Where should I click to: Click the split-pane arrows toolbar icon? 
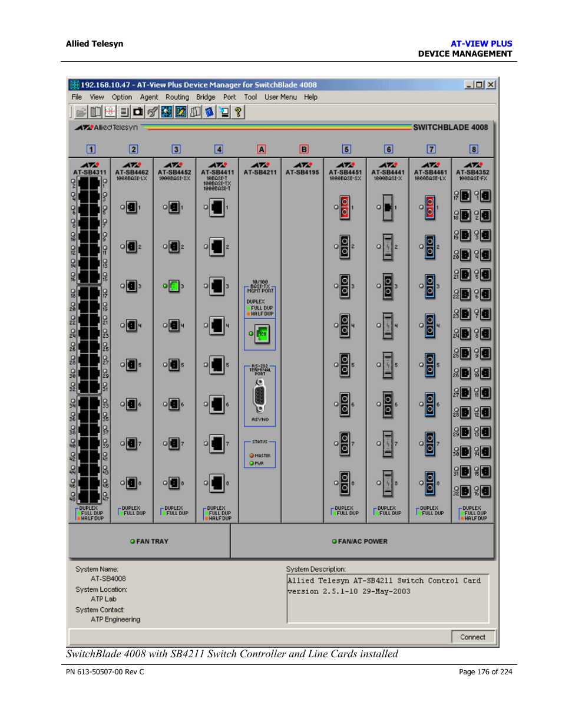tap(110, 112)
